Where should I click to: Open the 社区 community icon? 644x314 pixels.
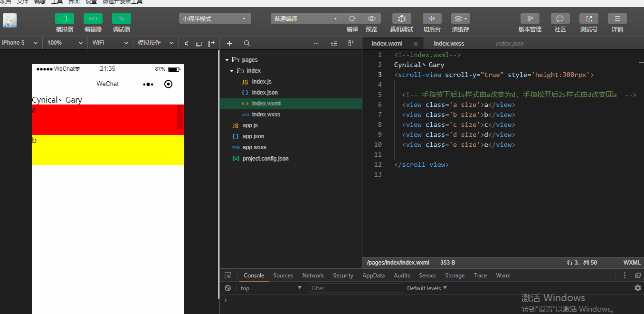coord(560,19)
